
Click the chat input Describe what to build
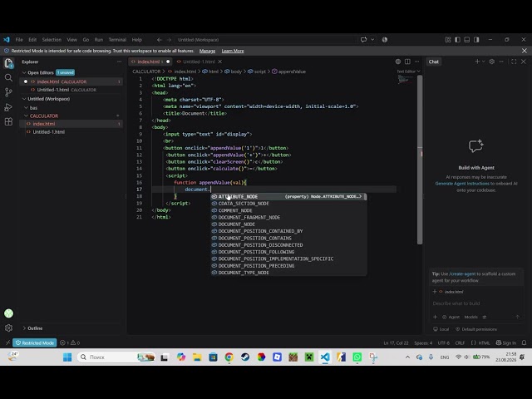[x=475, y=303]
